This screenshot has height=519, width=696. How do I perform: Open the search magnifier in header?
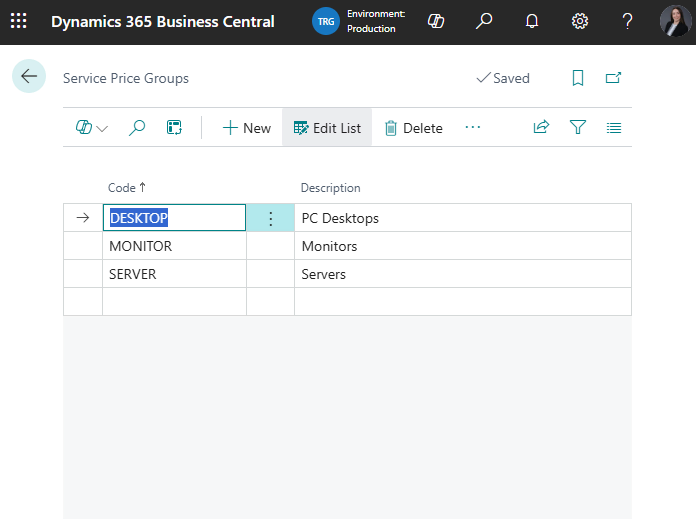(484, 21)
